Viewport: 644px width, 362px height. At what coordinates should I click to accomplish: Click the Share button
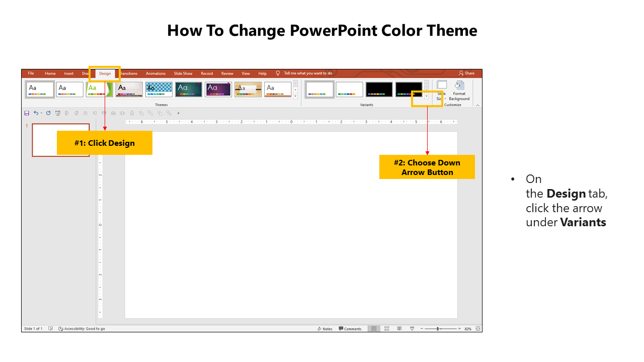coord(467,73)
